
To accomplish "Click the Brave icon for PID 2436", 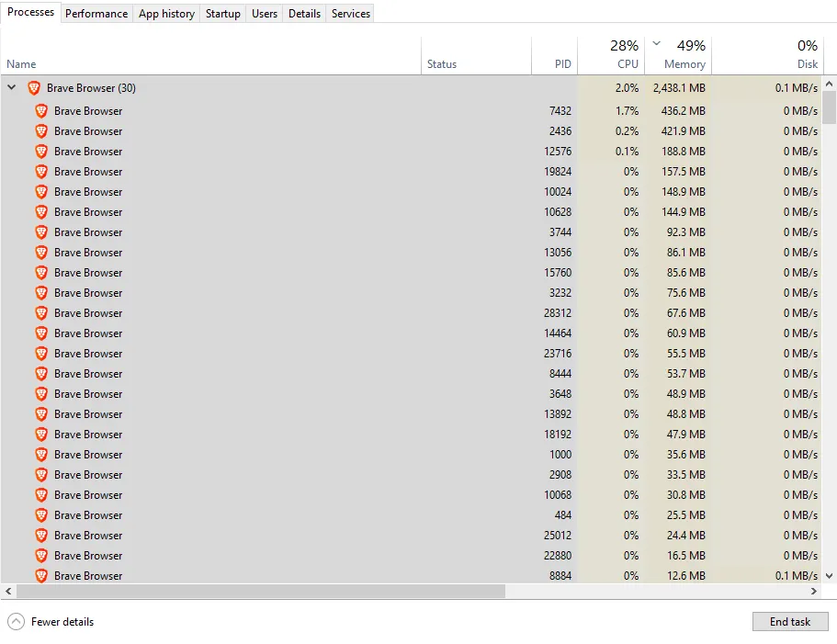I will click(41, 131).
